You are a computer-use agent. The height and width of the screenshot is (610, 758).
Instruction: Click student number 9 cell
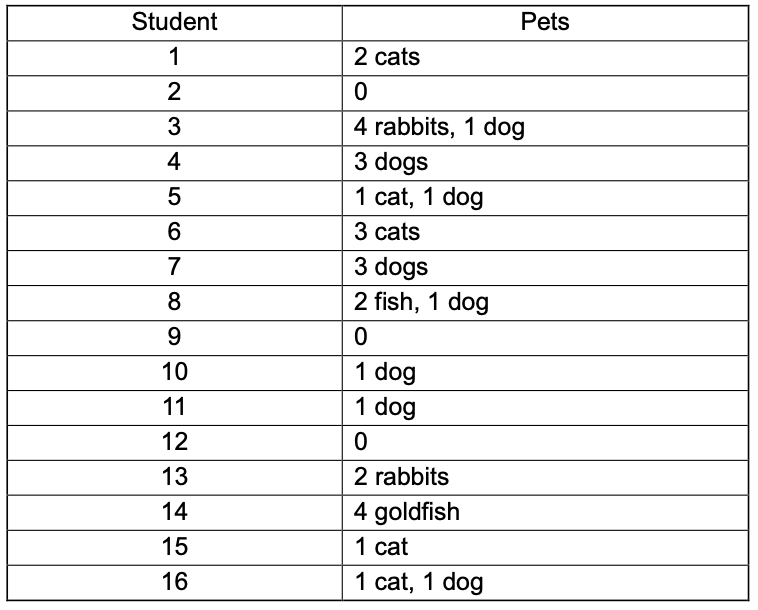tap(174, 337)
